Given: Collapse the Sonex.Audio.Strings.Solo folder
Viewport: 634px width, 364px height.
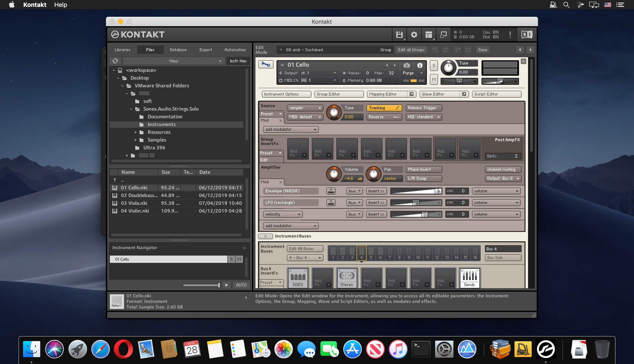Looking at the screenshot, I should pyautogui.click(x=131, y=109).
